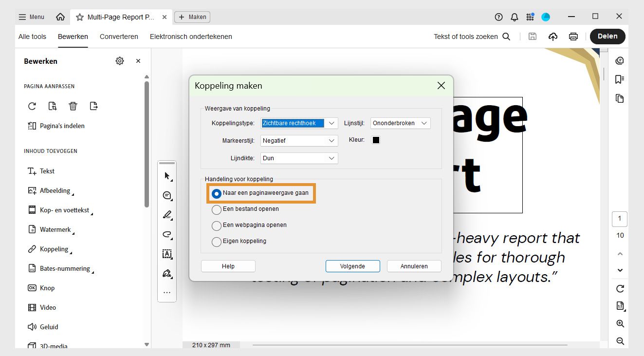Pick the Kleur black color swatch
This screenshot has height=356, width=644.
coord(376,140)
